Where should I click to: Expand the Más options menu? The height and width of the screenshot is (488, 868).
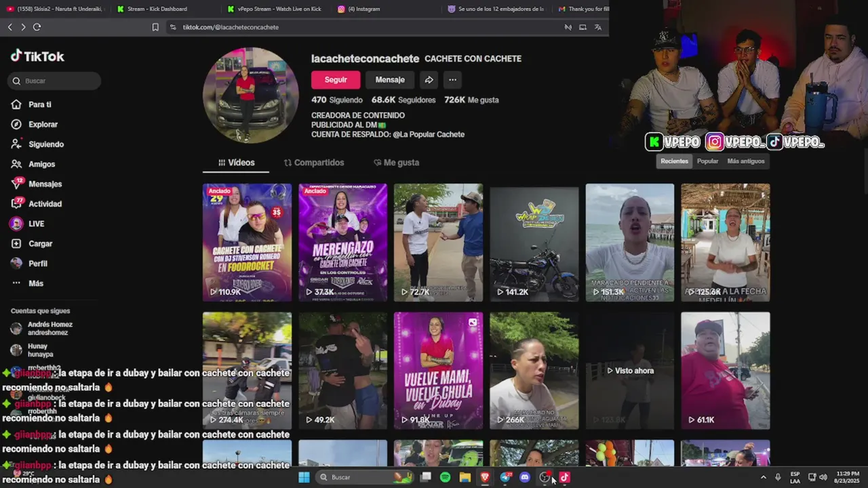27,283
